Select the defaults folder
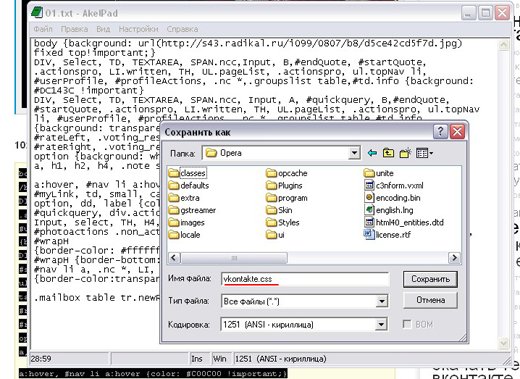This screenshot has width=520, height=379. pyautogui.click(x=189, y=185)
